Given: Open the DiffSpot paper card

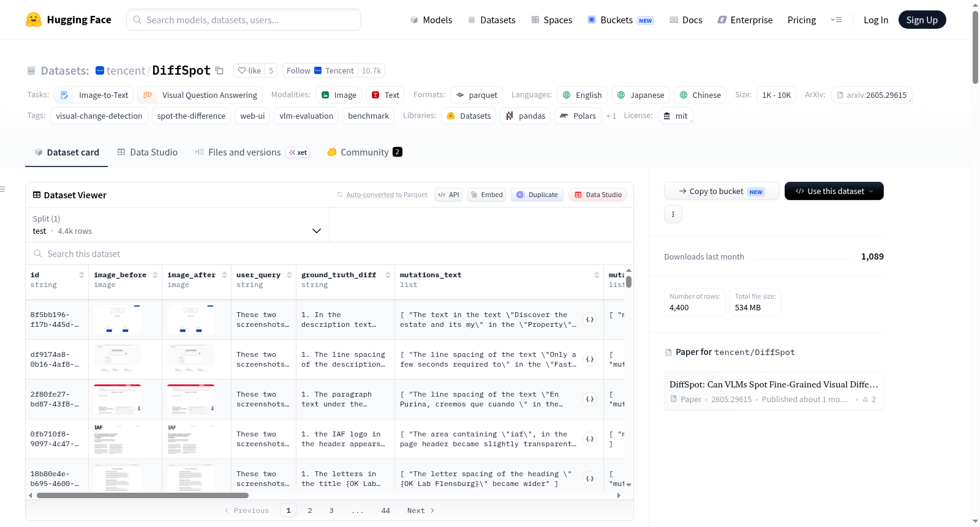Looking at the screenshot, I should coord(774,391).
